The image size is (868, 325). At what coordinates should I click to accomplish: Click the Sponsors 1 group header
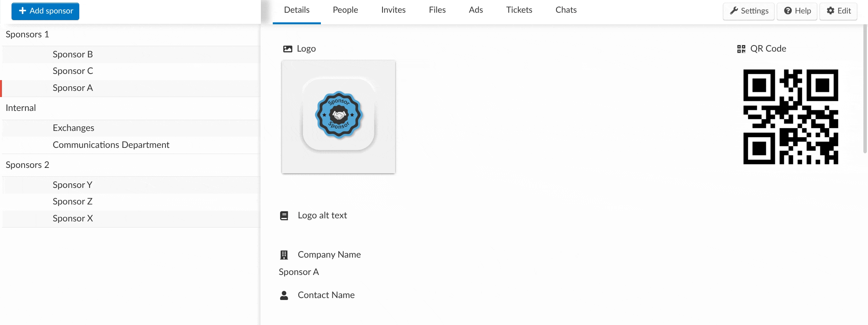coord(27,35)
